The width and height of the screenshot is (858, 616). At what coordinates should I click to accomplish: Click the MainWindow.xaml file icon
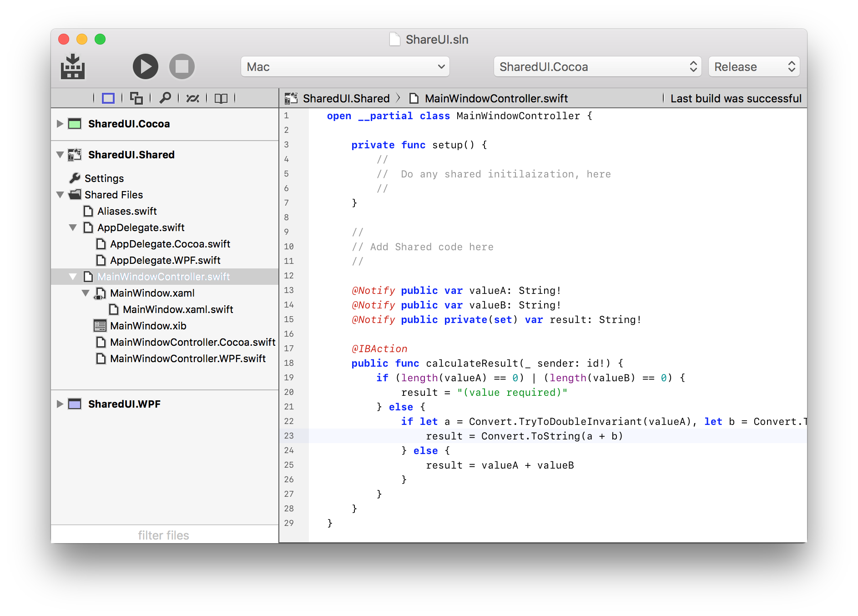tap(100, 293)
